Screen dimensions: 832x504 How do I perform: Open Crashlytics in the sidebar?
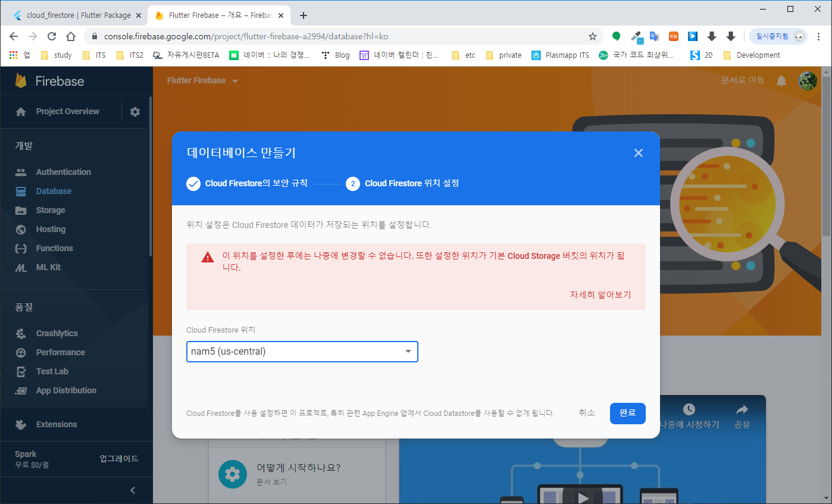coord(57,333)
